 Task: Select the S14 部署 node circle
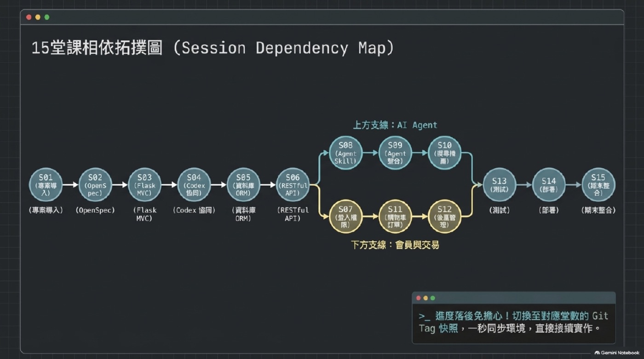point(549,185)
